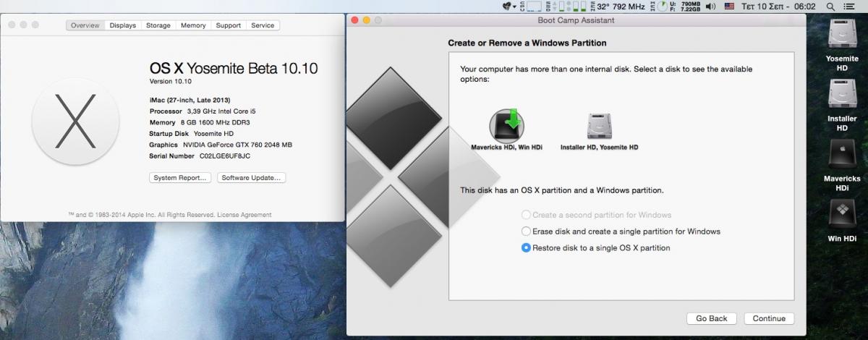Image resolution: width=868 pixels, height=340 pixels.
Task: Click the Software Update button
Action: point(252,178)
